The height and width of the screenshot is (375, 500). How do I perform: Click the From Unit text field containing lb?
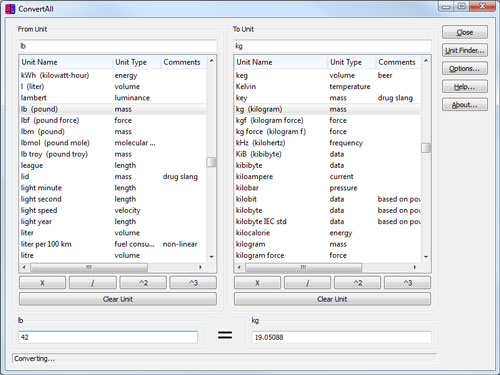(x=117, y=46)
